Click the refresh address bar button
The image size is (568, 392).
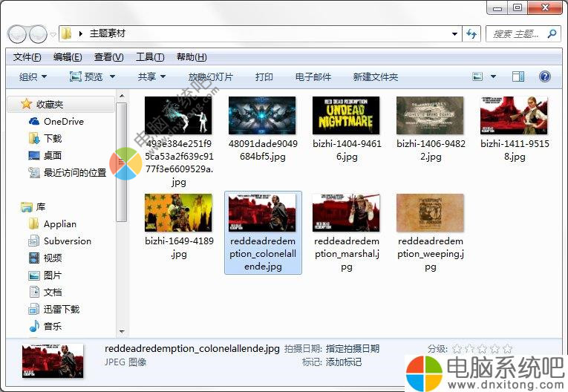(x=471, y=34)
